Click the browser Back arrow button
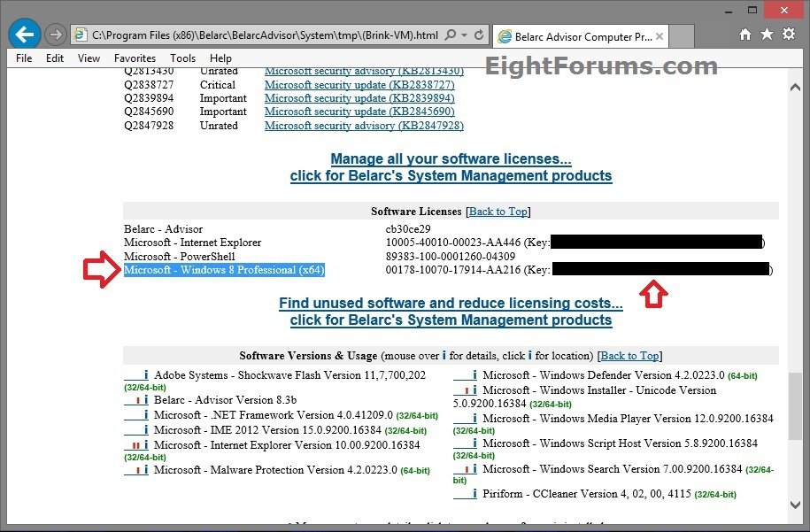Image resolution: width=810 pixels, height=532 pixels. (x=25, y=35)
